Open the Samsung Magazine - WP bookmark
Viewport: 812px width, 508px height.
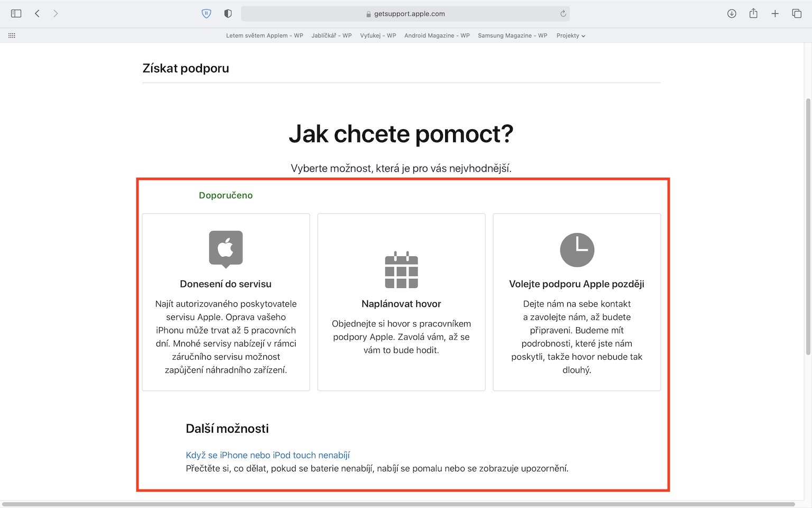(512, 35)
